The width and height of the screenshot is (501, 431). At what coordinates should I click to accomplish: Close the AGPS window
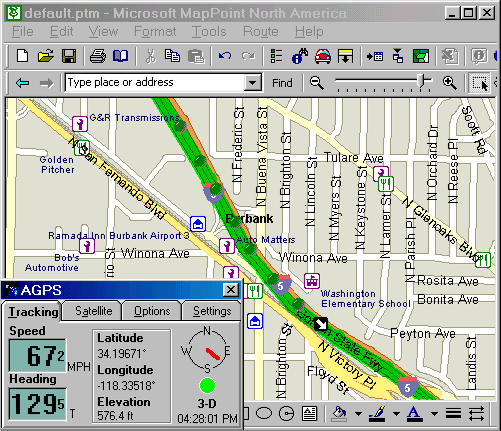tap(231, 290)
